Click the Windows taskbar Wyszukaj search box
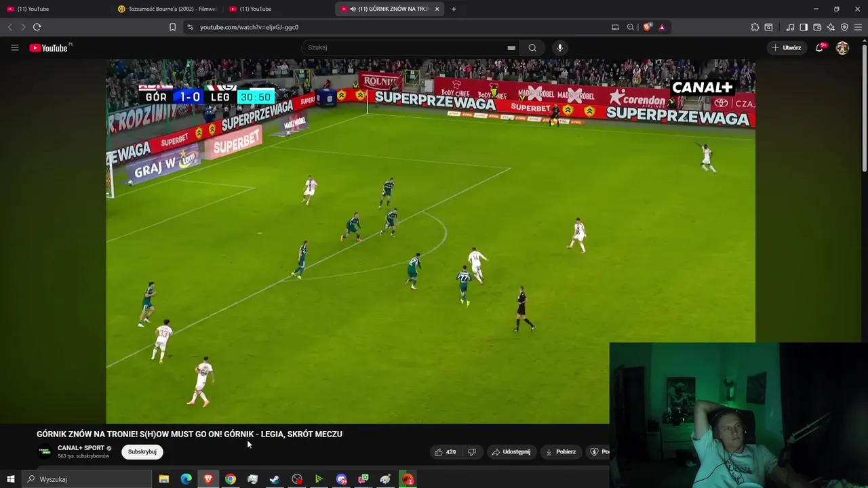The height and width of the screenshot is (488, 868). click(86, 479)
